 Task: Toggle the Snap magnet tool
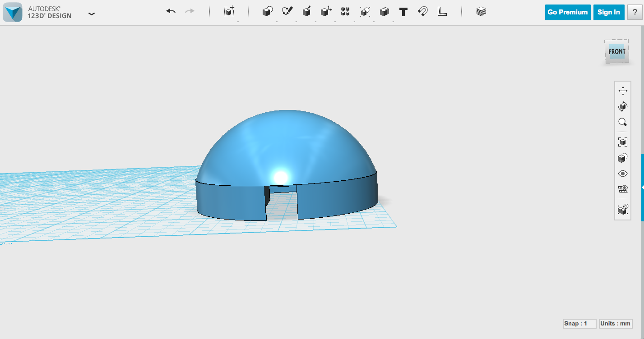point(422,12)
